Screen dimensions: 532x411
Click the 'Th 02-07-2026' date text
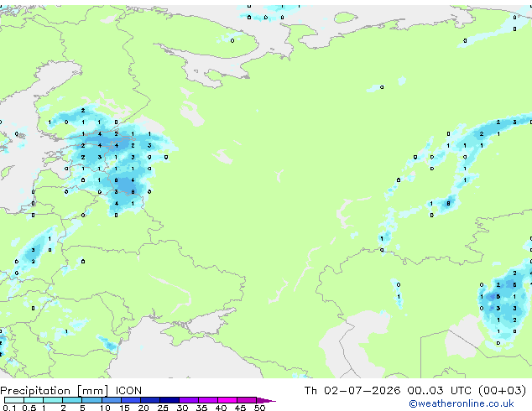click(x=352, y=391)
